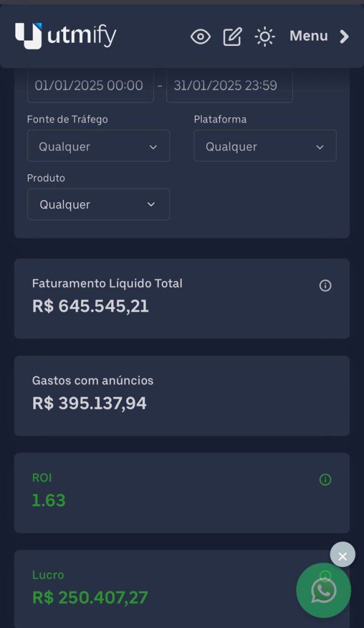Click the utmify logo
364x628 pixels.
click(x=66, y=36)
